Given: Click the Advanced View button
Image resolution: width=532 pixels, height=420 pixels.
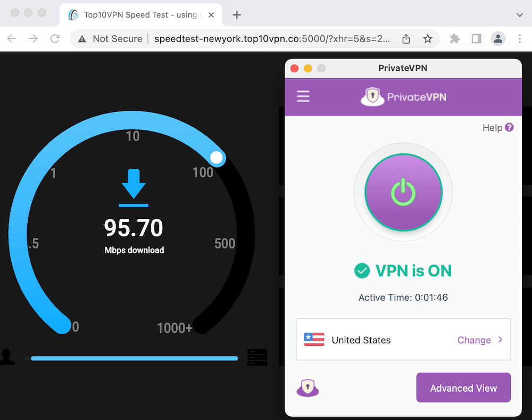Looking at the screenshot, I should point(463,388).
